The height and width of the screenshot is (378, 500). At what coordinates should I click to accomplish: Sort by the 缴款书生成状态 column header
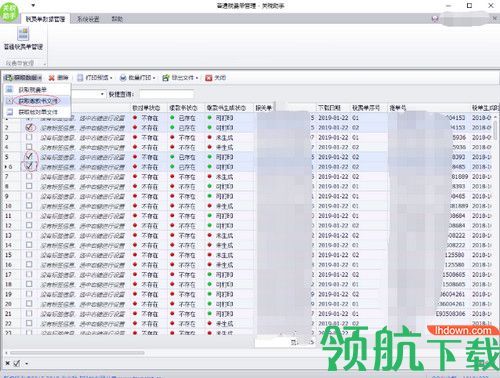[x=229, y=108]
